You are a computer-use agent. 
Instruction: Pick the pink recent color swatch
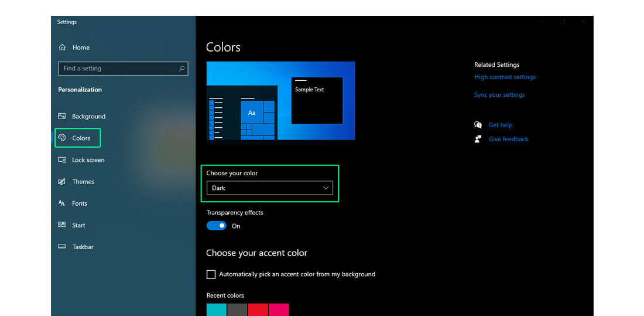(x=279, y=310)
